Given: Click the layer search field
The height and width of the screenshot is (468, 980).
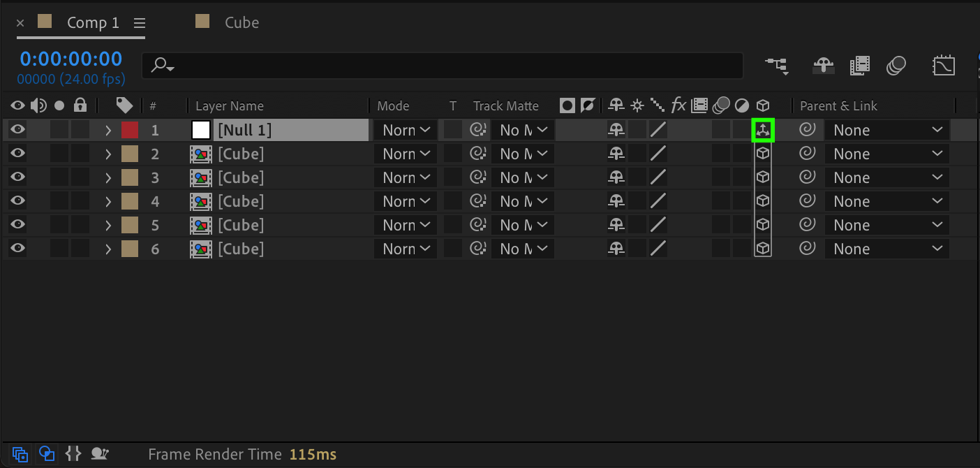Looking at the screenshot, I should 447,66.
